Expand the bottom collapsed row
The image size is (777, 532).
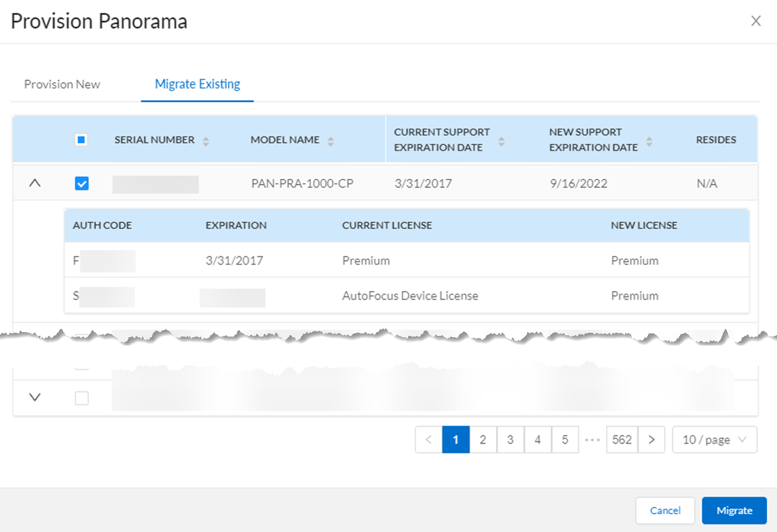[35, 397]
